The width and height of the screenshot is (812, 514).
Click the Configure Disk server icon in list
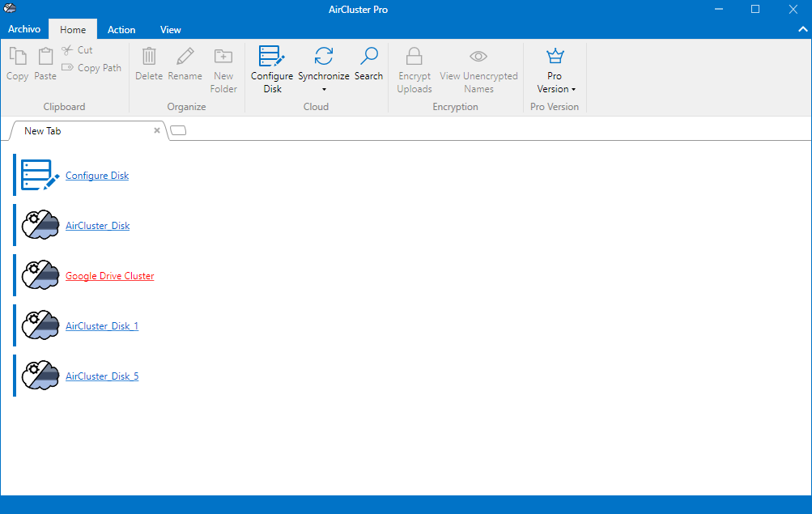[40, 175]
